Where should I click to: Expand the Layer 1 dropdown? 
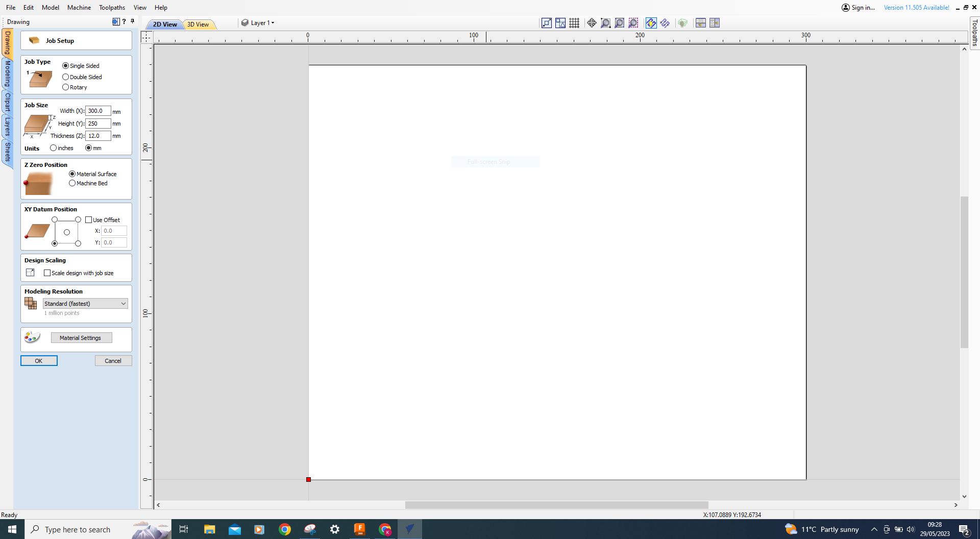coord(273,23)
